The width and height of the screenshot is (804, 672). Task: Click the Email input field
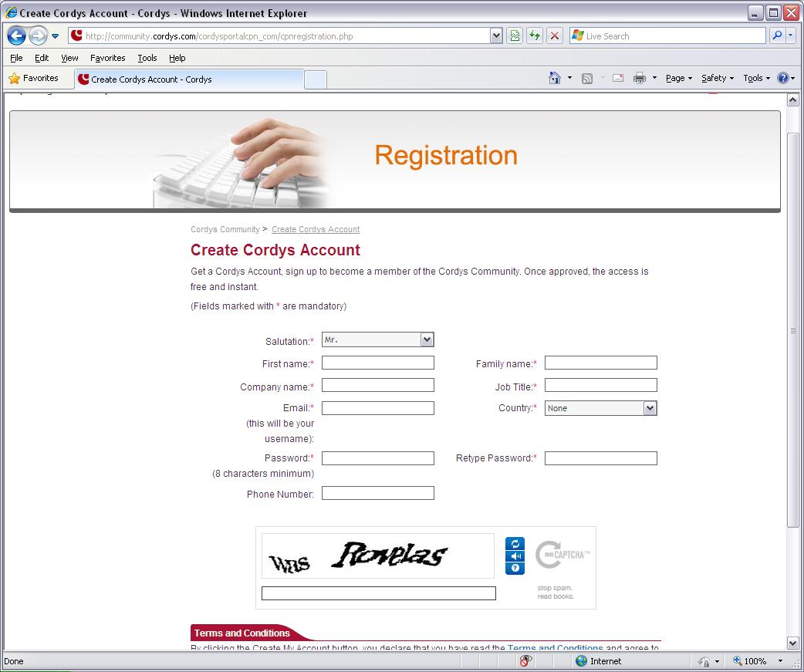click(378, 408)
